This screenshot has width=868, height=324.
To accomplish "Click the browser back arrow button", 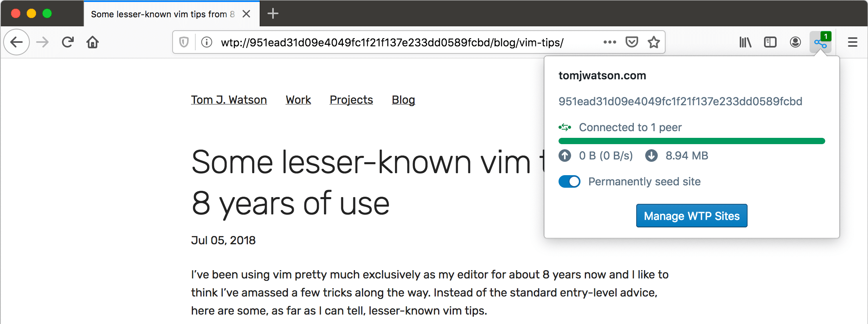I will pos(16,42).
